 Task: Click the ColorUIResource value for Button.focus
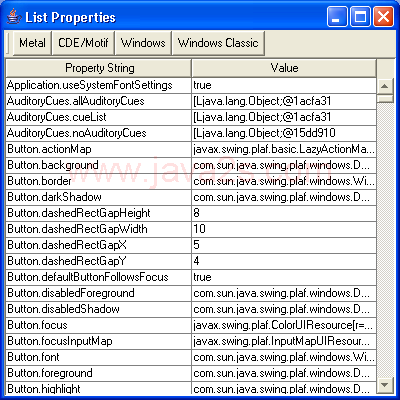point(284,325)
